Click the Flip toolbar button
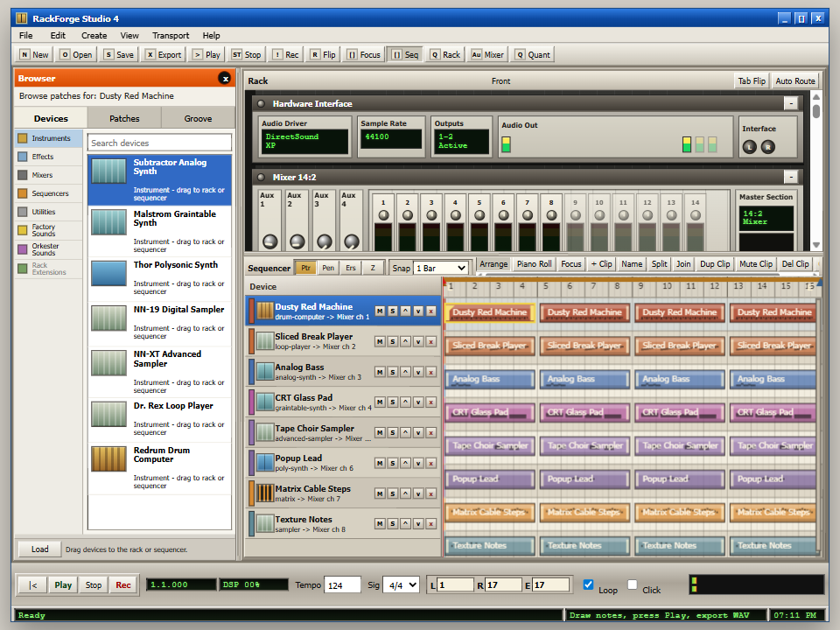The image size is (840, 630). coord(323,54)
